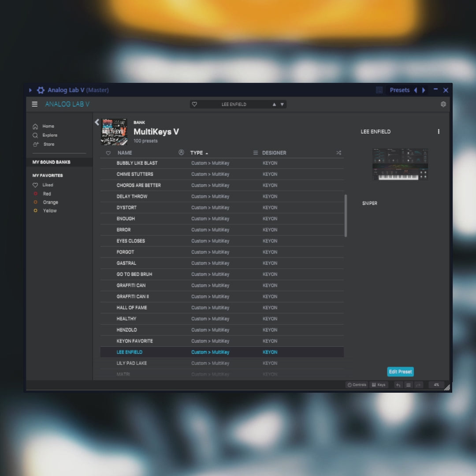476x476 pixels.
Task: Shuffle the preset list with the shuffle icon
Action: (338, 153)
